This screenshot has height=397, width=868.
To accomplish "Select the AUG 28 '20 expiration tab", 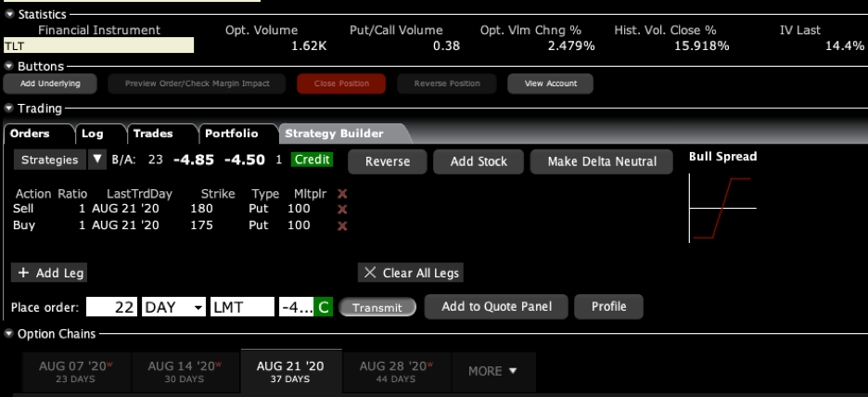I will point(395,371).
